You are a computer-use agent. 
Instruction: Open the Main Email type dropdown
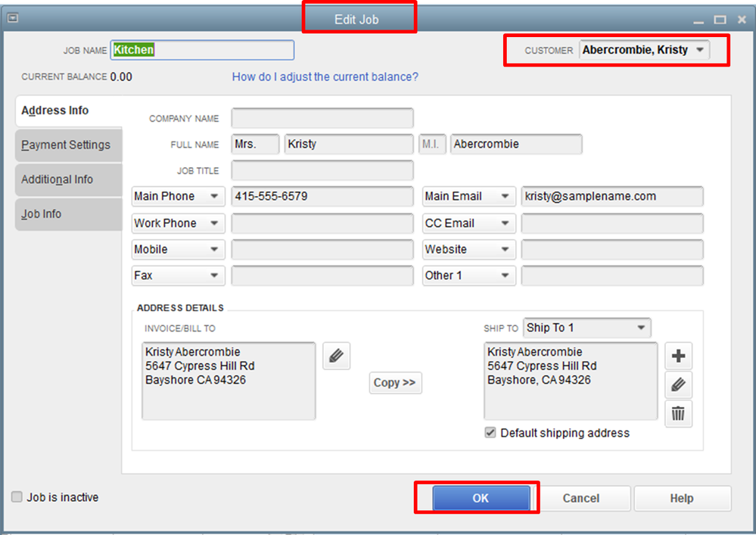pos(468,196)
